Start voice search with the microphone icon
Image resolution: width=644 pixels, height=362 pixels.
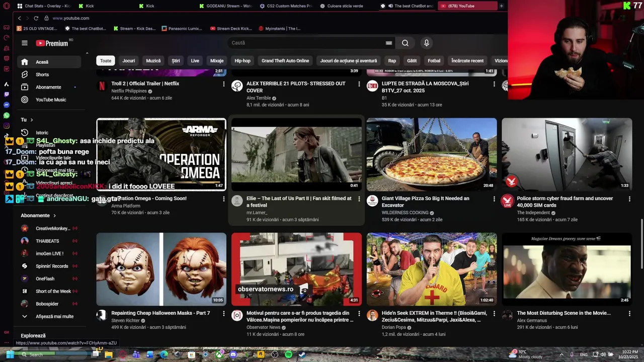(x=426, y=43)
